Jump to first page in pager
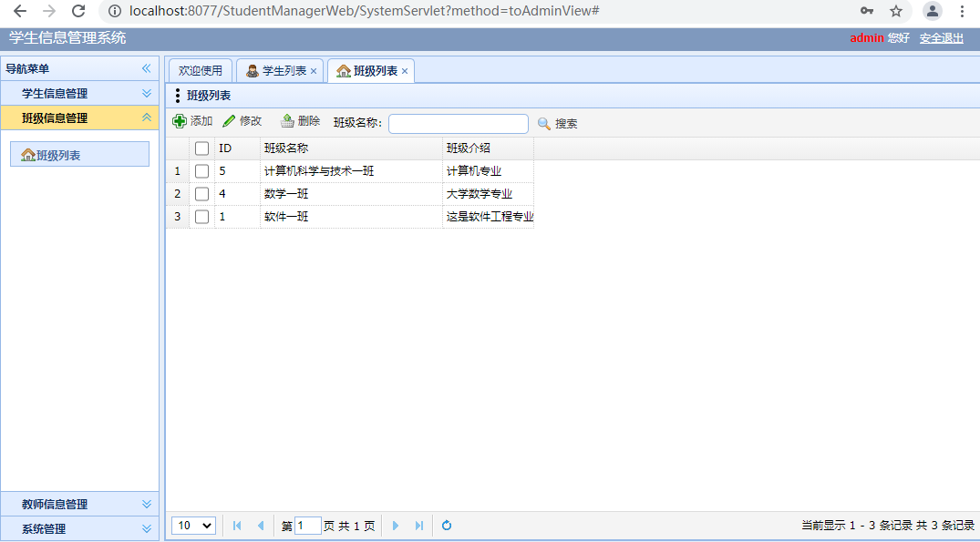The height and width of the screenshot is (542, 980). point(237,526)
